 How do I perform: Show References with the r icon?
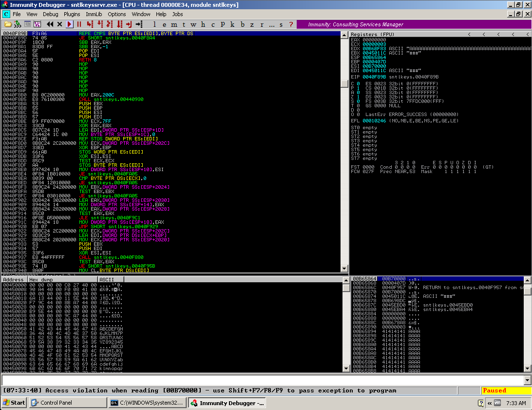click(x=262, y=24)
